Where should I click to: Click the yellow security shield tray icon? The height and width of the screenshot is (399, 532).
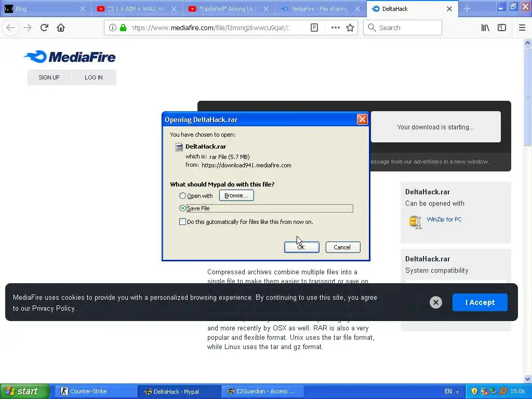[x=474, y=391]
